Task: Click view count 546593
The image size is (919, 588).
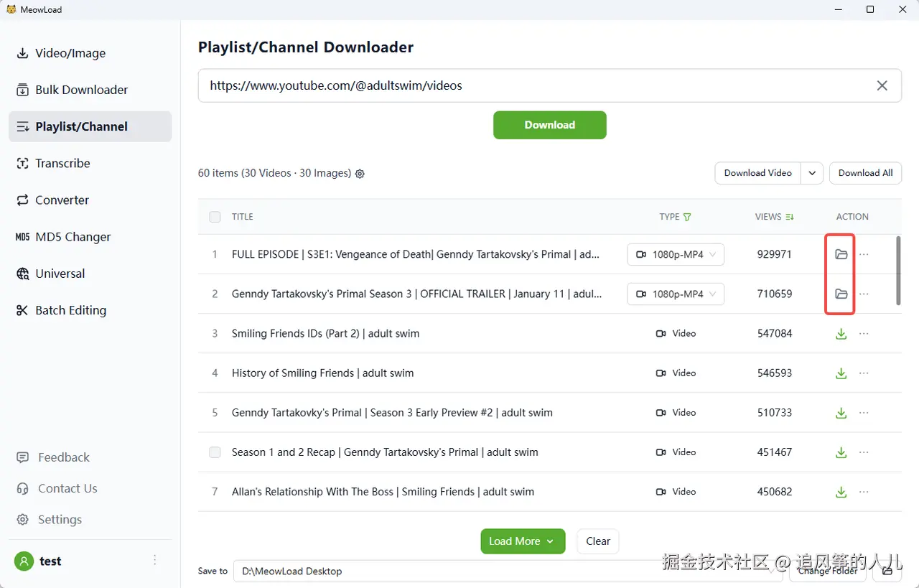Action: point(775,373)
